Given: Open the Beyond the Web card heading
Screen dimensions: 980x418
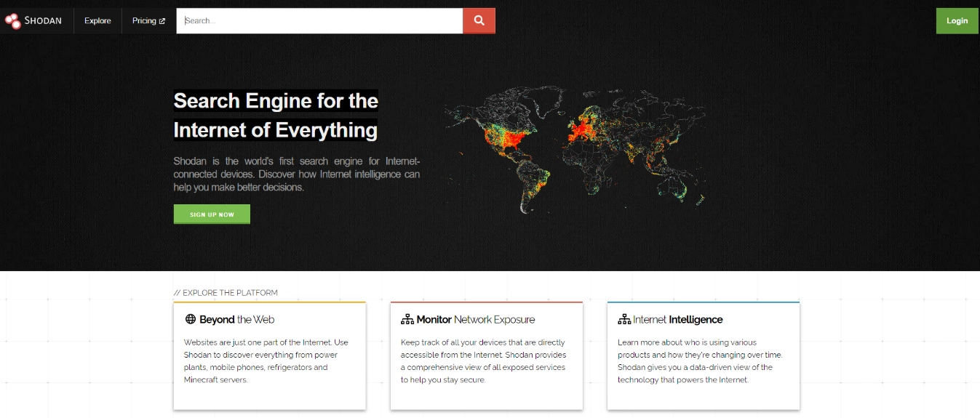Looking at the screenshot, I should coord(236,319).
